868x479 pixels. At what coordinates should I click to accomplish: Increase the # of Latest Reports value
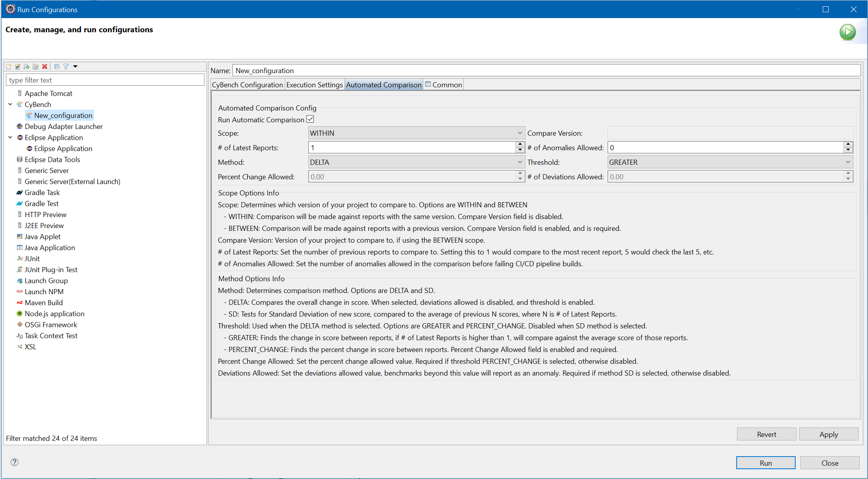520,144
